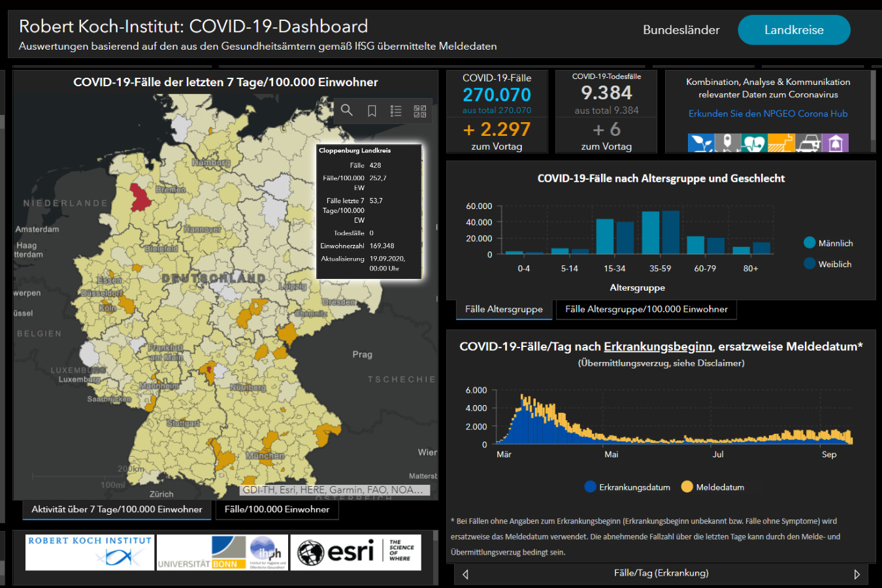This screenshot has height=588, width=882.
Task: Toggle the Männlich legend series
Action: [x=828, y=243]
